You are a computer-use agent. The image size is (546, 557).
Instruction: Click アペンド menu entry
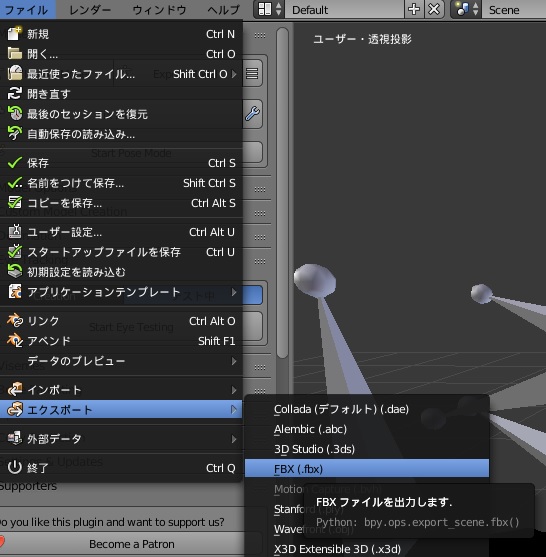[x=121, y=341]
